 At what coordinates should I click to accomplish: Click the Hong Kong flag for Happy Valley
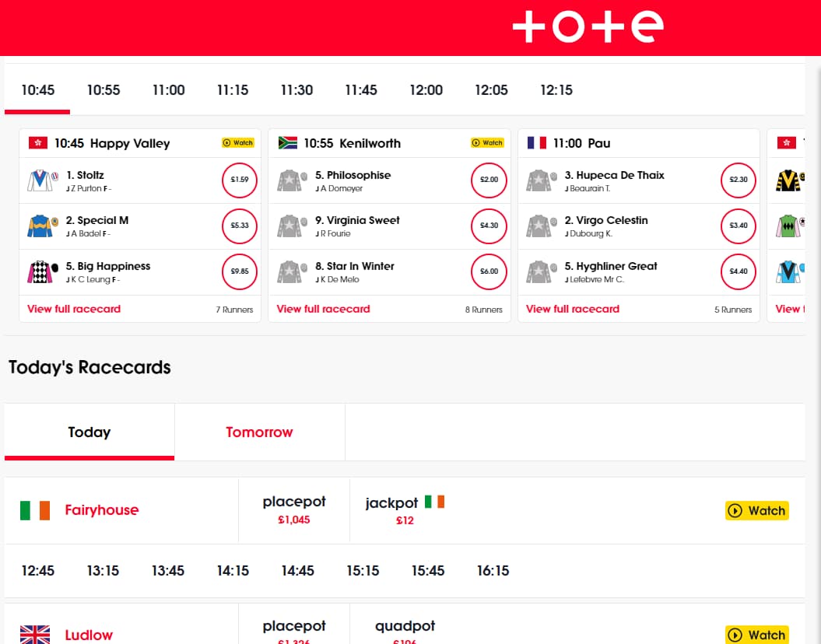coord(38,143)
